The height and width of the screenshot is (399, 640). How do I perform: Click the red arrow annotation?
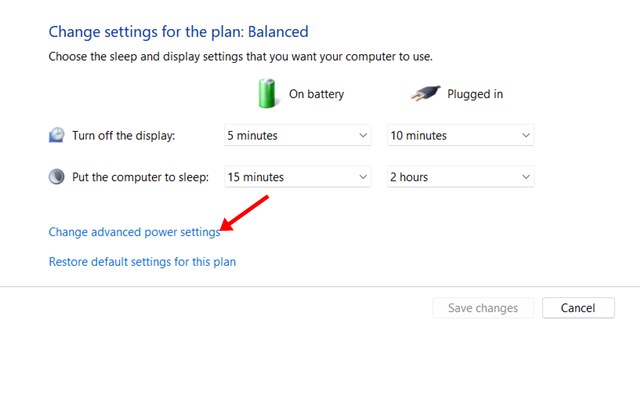244,213
